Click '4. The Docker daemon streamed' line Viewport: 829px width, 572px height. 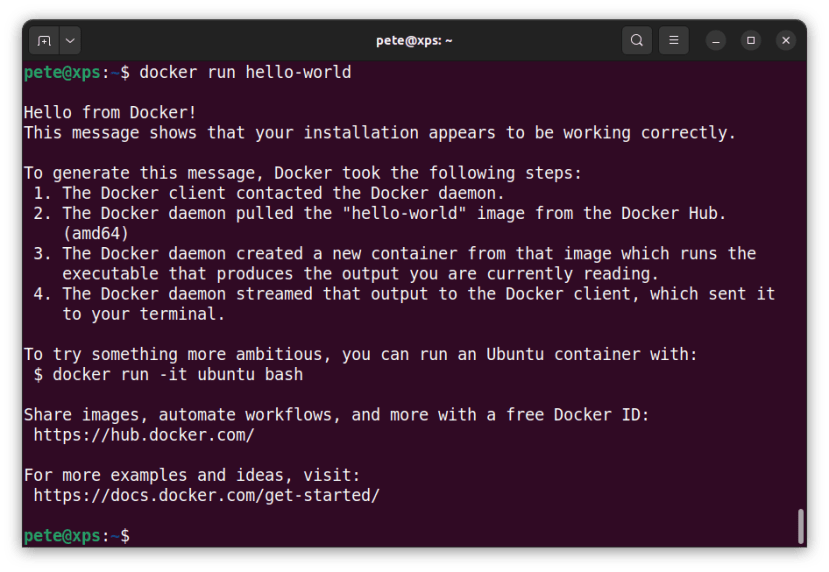[x=404, y=294]
